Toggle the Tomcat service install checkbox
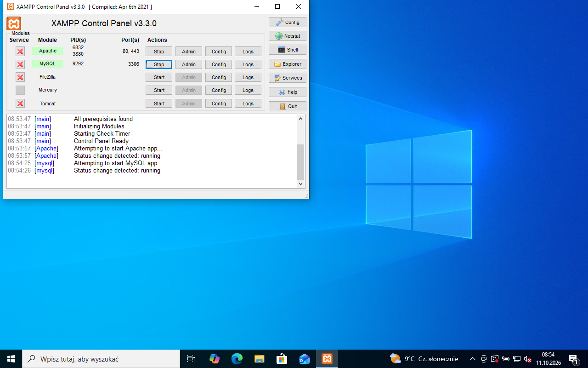Screen dimensions: 588x368 tap(20, 103)
